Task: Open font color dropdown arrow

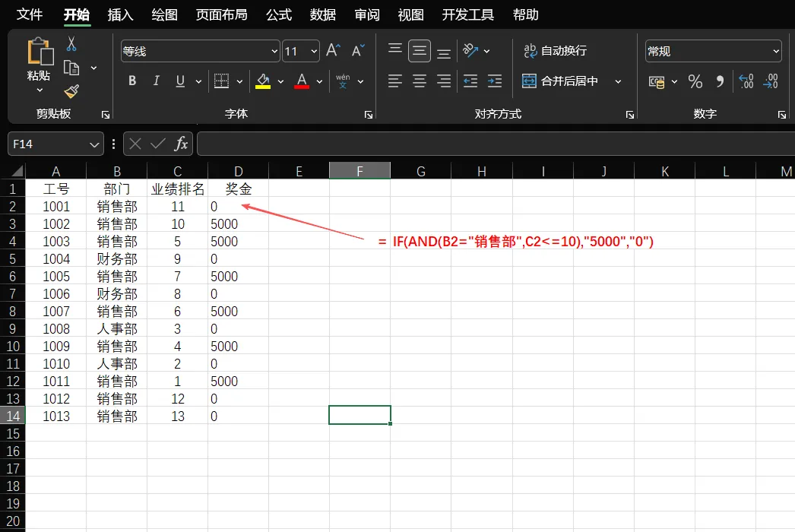Action: coord(319,81)
